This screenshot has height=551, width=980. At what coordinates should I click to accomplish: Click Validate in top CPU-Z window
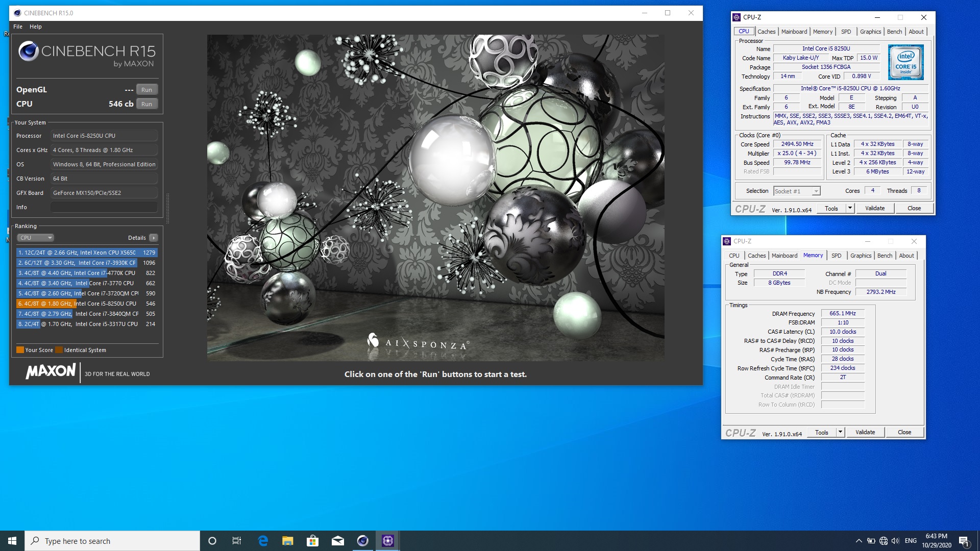point(875,208)
